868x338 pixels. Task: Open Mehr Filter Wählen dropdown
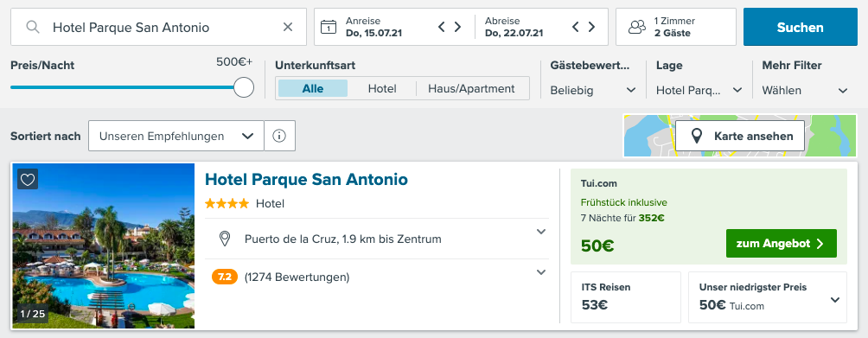click(806, 90)
